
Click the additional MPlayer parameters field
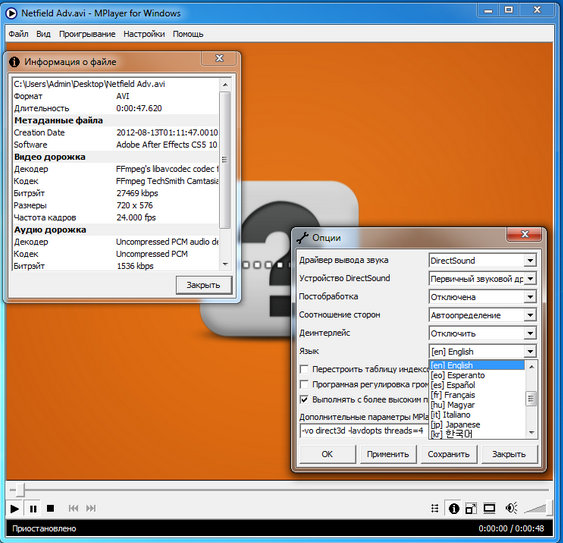pos(364,431)
